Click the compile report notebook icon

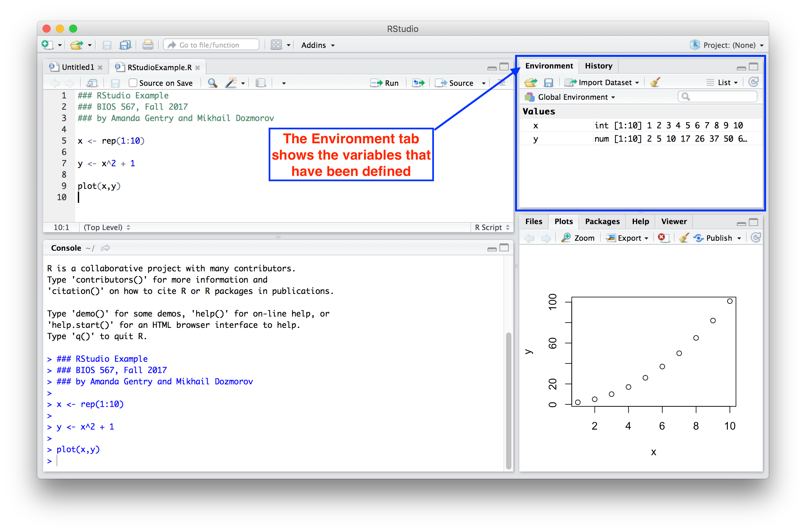coord(261,83)
